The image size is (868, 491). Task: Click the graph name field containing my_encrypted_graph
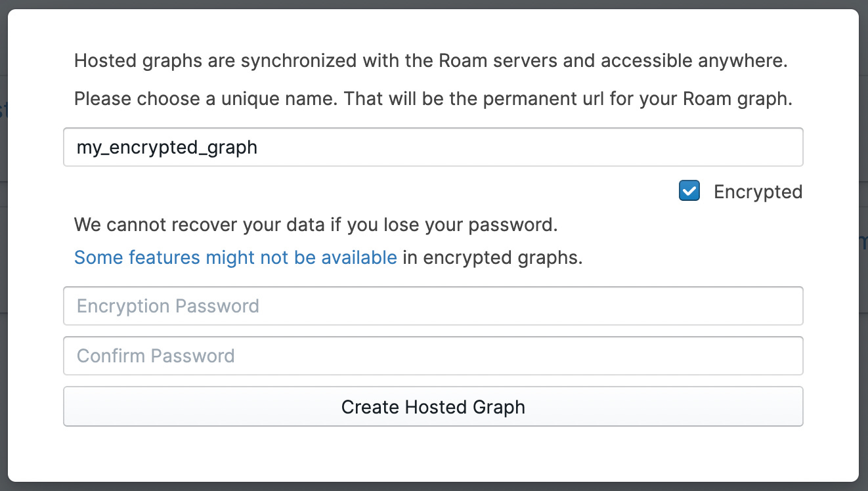[x=433, y=147]
